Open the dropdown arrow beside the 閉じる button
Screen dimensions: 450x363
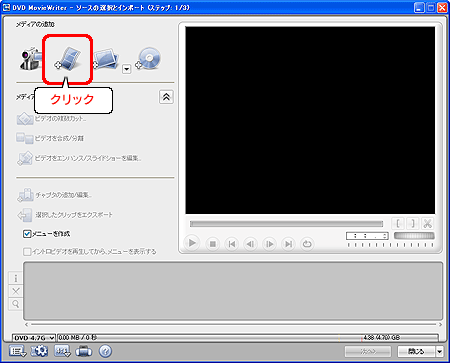click(x=440, y=351)
